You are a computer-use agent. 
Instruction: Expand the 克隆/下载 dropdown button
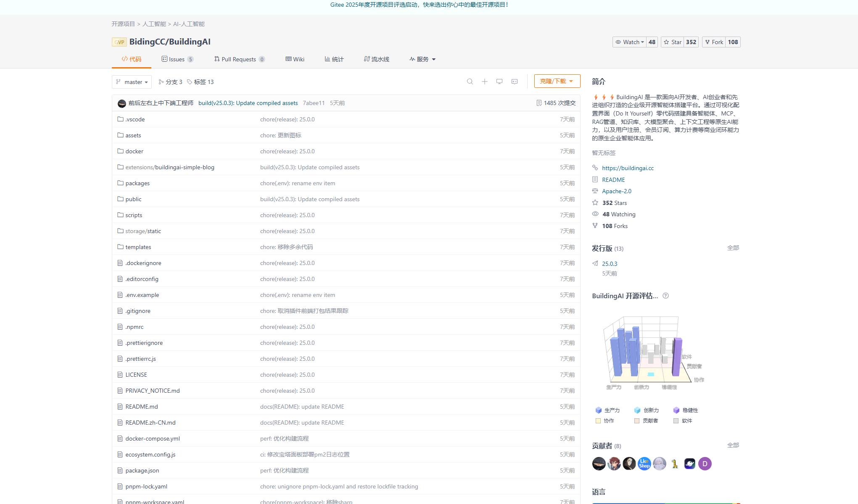point(557,81)
